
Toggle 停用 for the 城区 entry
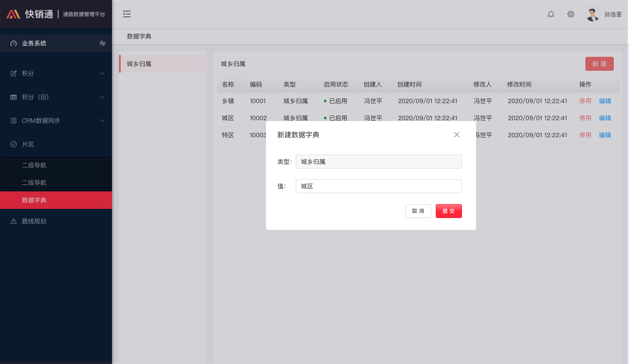585,118
